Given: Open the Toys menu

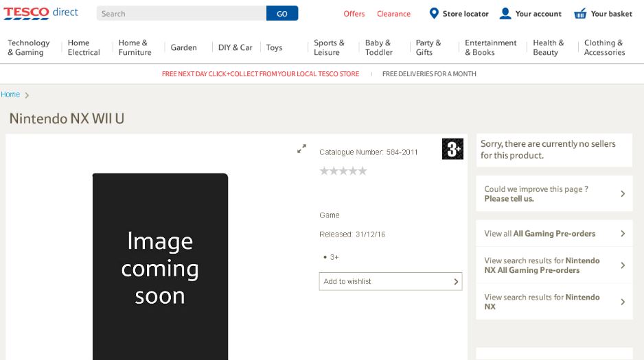Looking at the screenshot, I should [274, 47].
